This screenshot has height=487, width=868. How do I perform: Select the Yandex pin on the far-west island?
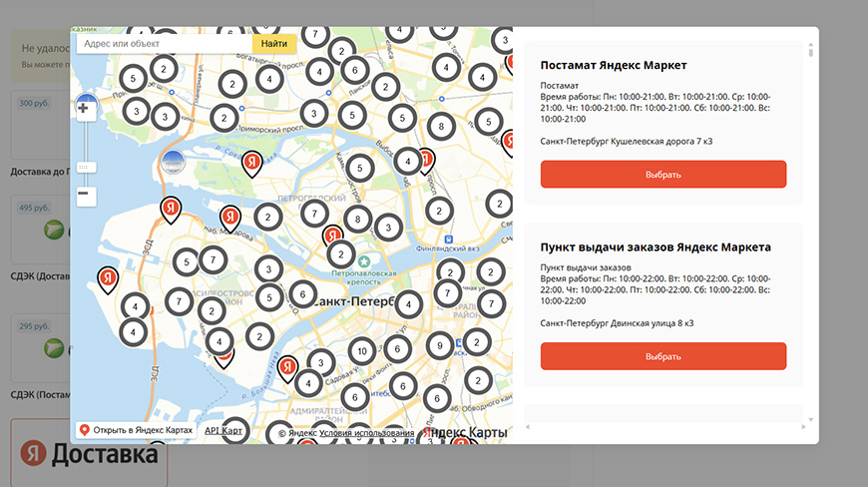pos(108,280)
